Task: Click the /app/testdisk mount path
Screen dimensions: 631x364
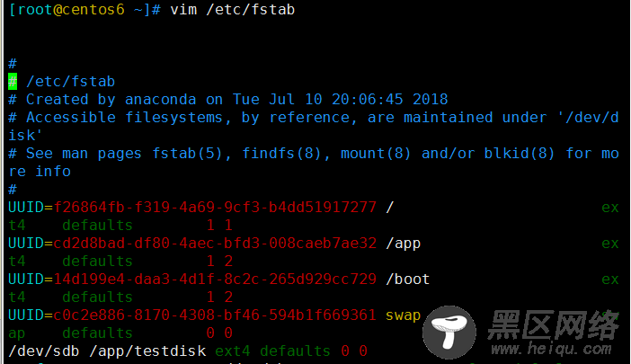Action: [x=147, y=351]
